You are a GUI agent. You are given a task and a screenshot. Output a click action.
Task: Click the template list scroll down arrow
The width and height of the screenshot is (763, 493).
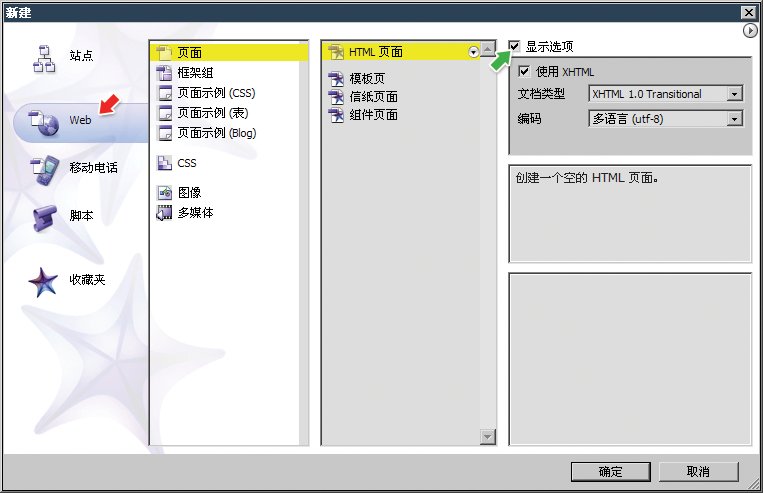pos(488,437)
